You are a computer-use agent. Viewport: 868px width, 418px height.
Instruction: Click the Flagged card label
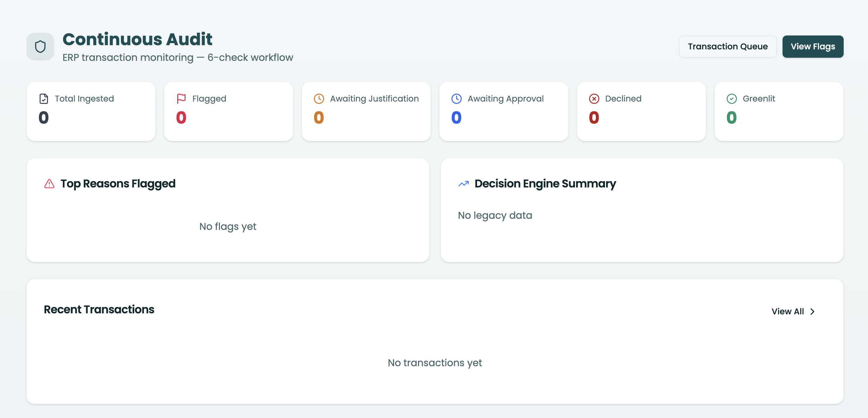(209, 99)
